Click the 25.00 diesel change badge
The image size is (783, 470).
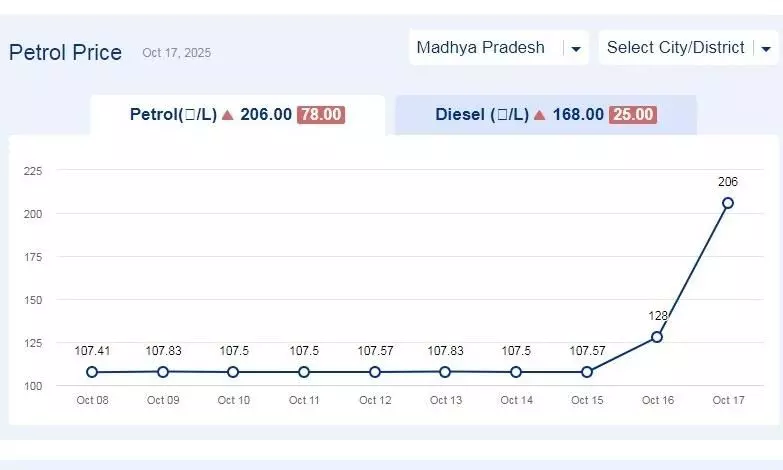(x=633, y=115)
